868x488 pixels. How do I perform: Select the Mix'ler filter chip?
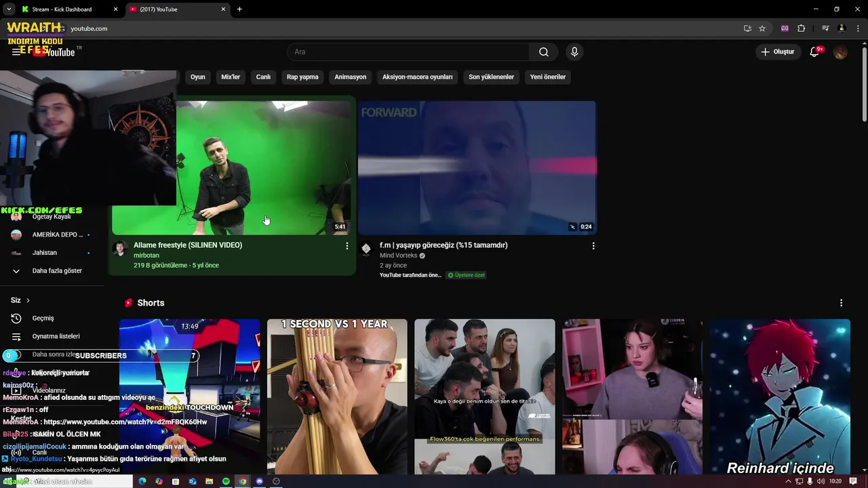pos(231,77)
